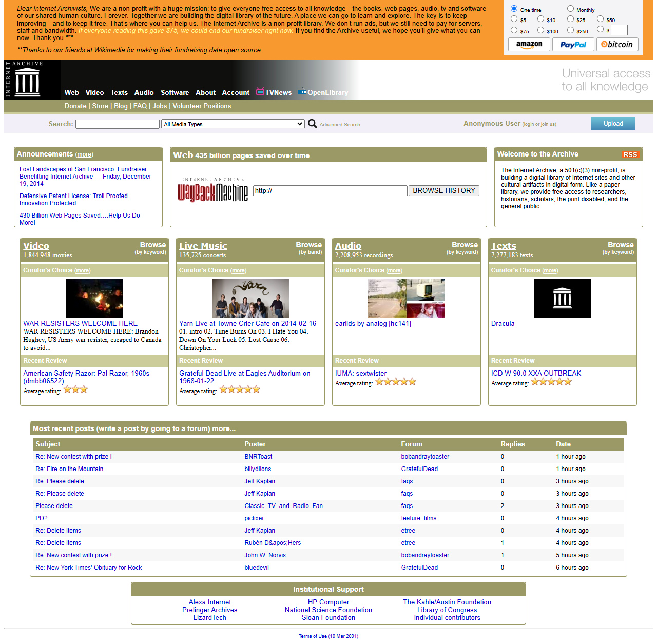657x644 pixels.
Task: Open the About navigation tab
Action: [205, 92]
